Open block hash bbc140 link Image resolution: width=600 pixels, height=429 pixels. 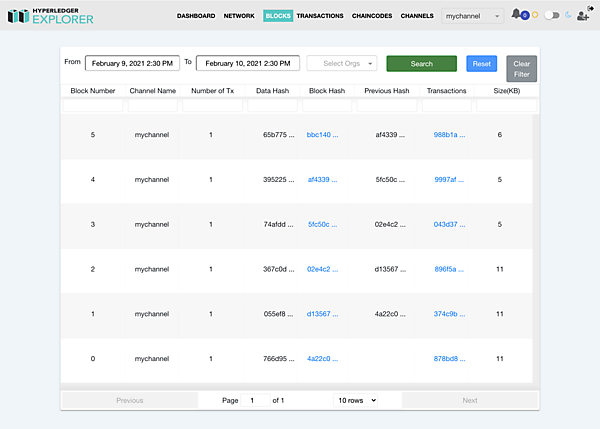tap(323, 134)
